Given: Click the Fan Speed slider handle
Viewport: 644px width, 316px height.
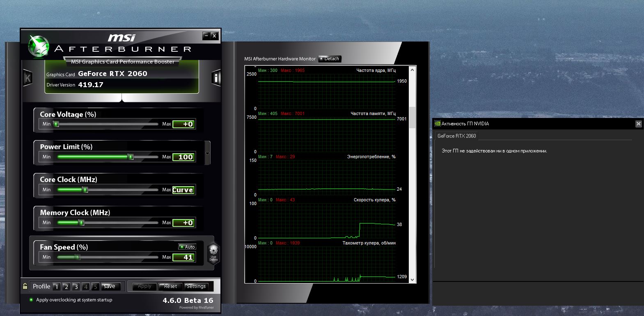Looking at the screenshot, I should (x=77, y=257).
